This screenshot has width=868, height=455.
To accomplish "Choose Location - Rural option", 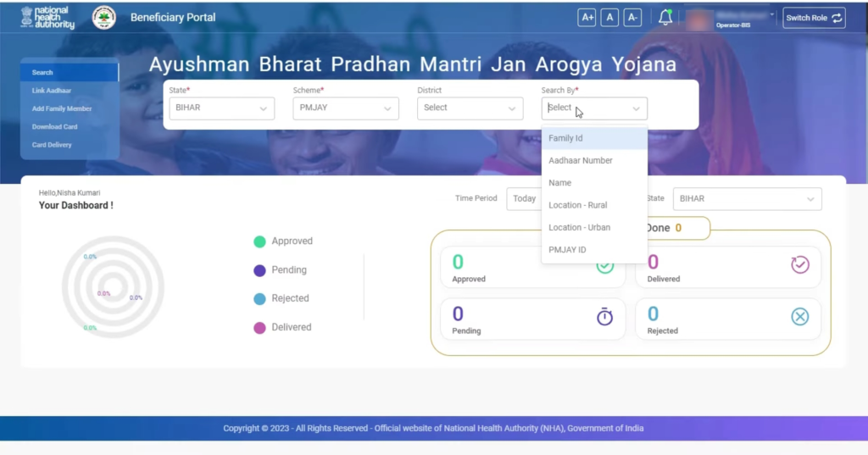I will coord(594,205).
